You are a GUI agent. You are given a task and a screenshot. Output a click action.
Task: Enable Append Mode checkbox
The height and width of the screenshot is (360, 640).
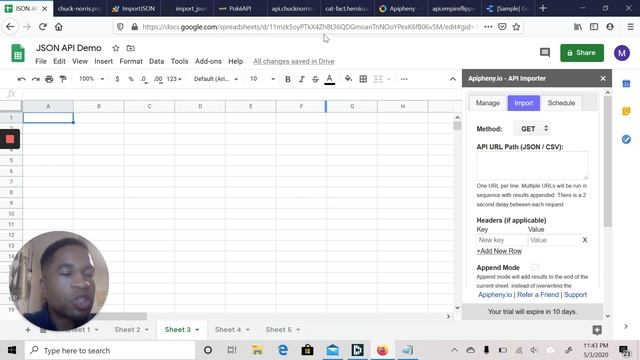[535, 267]
